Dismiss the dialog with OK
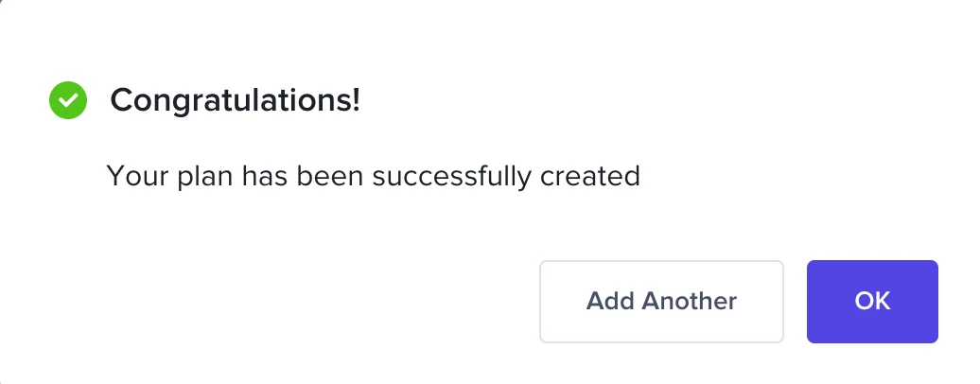 click(872, 302)
